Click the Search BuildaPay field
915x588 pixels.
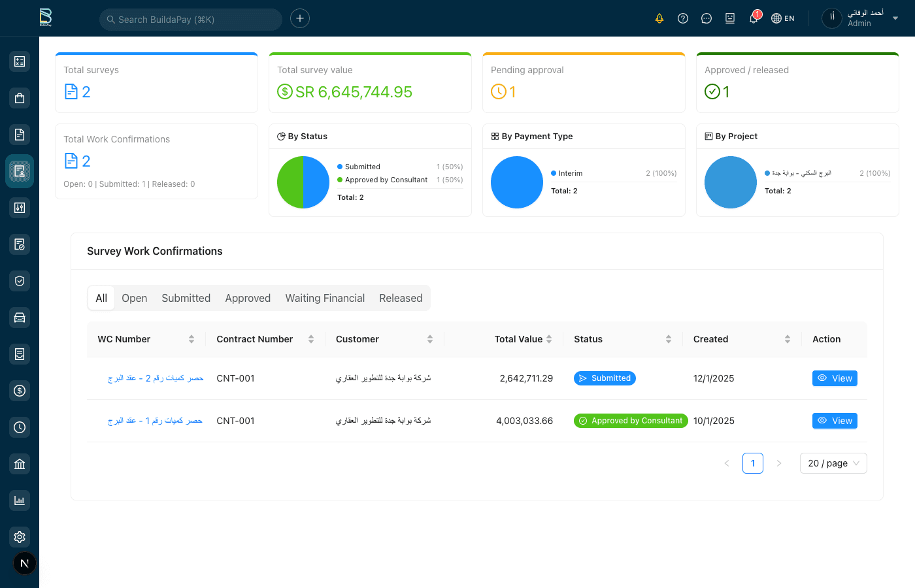point(191,20)
